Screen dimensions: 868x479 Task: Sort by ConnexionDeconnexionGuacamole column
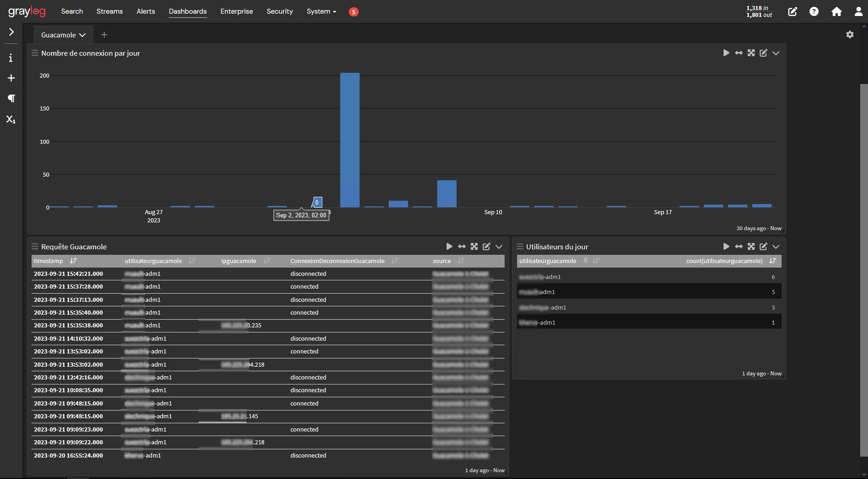395,261
